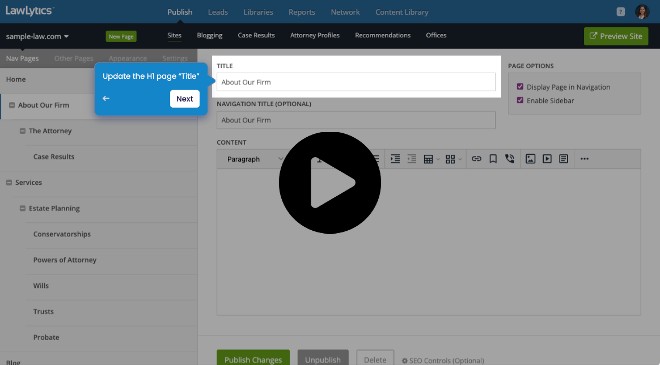Click inside the Content editor area
This screenshot has height=365, width=660.
coord(428,242)
